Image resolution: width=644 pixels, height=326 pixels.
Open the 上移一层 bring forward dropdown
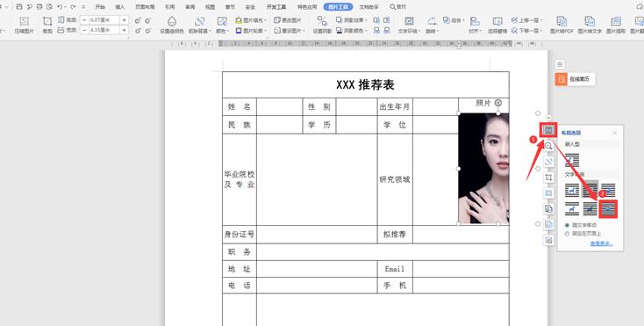tap(527, 20)
